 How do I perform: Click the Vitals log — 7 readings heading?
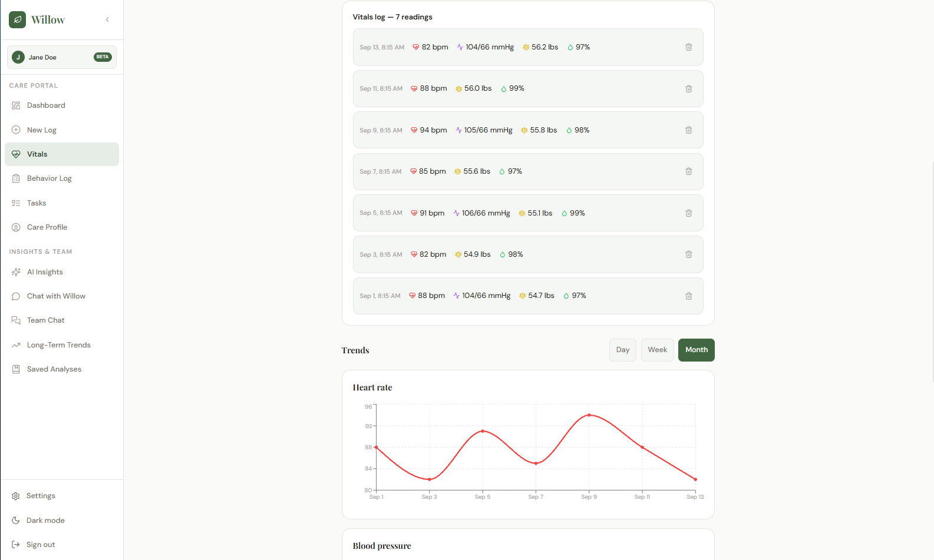point(392,17)
